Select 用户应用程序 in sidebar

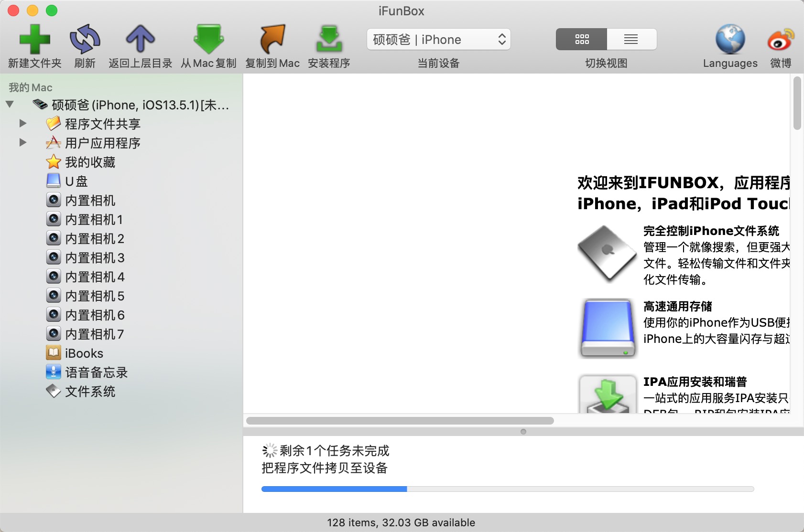(121, 143)
